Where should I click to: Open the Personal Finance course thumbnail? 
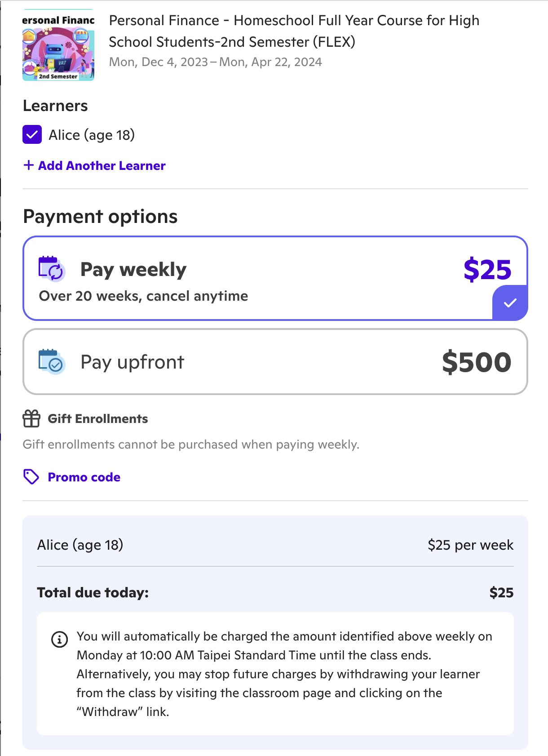[58, 46]
